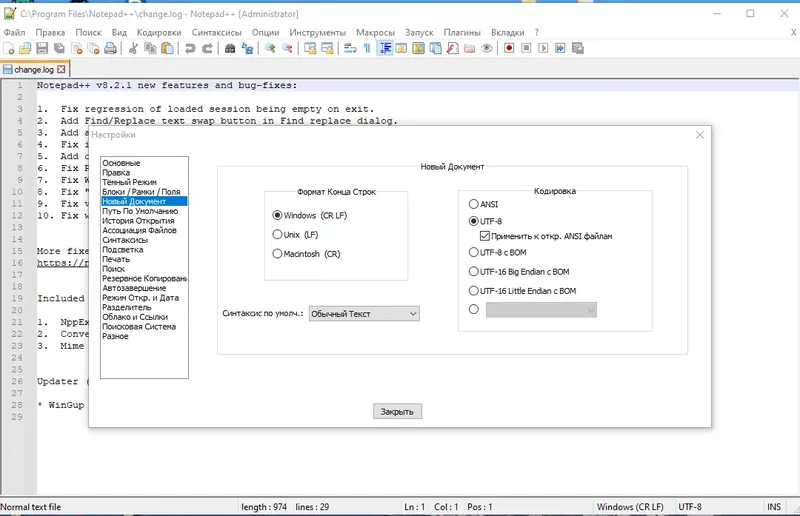
Task: Select Macintosh (CR) line ending
Action: tap(306, 254)
